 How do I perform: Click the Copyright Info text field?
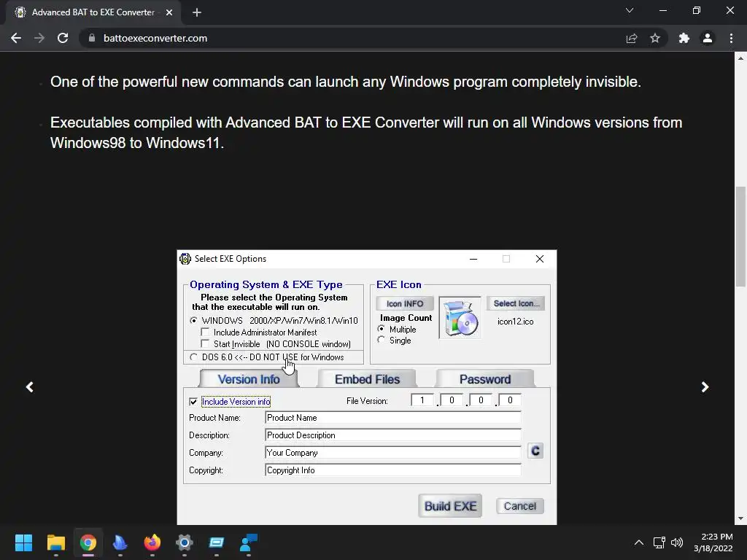coord(393,470)
